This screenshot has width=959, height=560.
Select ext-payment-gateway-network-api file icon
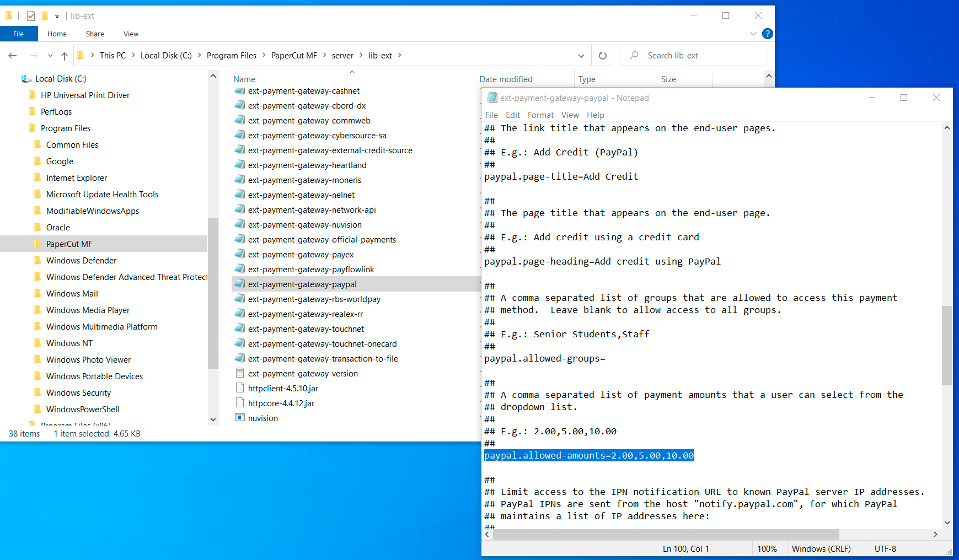[239, 210]
